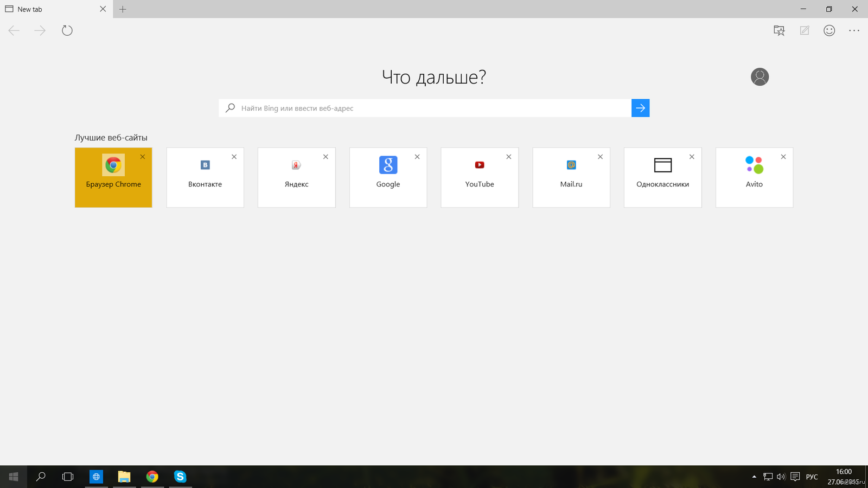Screen dimensions: 868x488
Task: Remove the Яндекс tile from top sites
Action: click(325, 157)
